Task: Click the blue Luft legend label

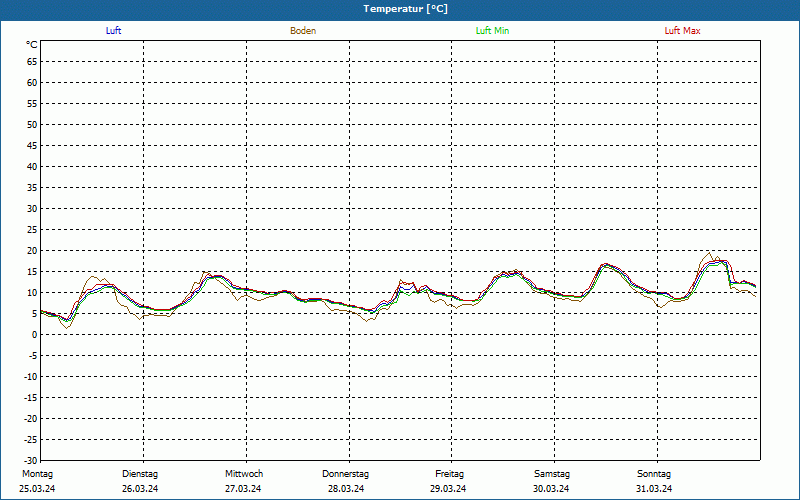Action: coord(113,31)
